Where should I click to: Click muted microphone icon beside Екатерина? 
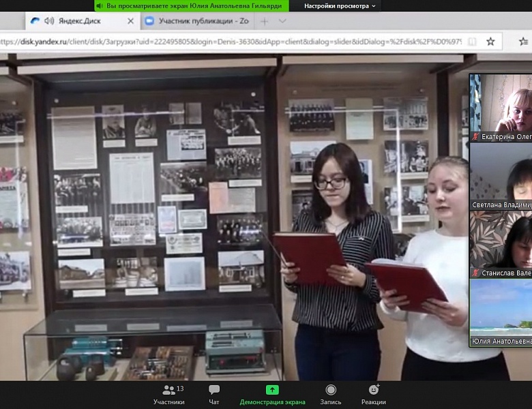tap(475, 137)
